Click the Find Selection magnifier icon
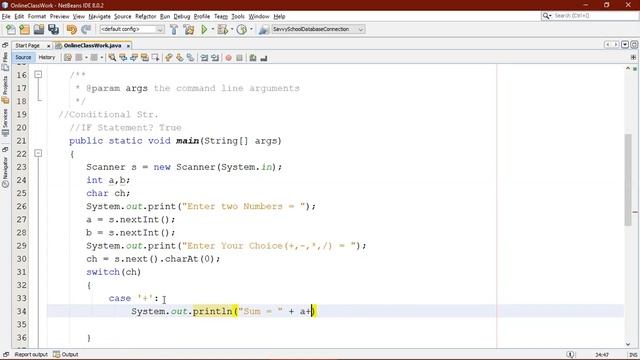 click(112, 58)
